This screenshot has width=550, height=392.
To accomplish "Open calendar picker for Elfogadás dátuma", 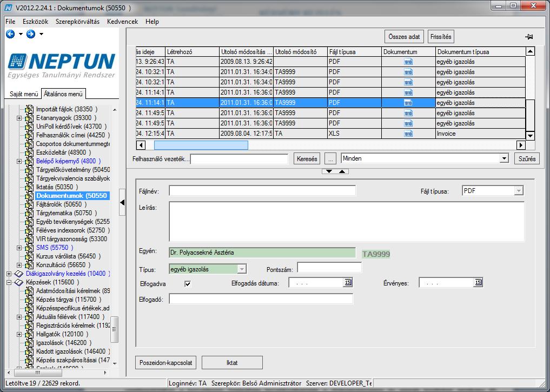I will click(x=348, y=282).
